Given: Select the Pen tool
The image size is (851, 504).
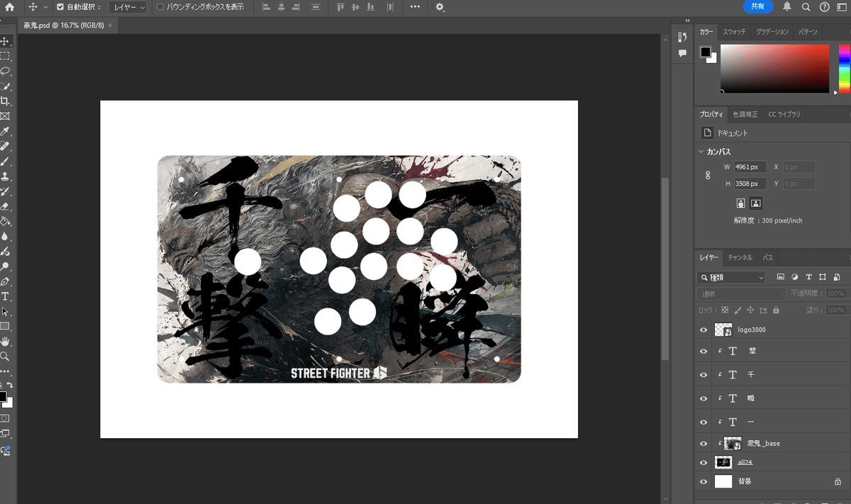Looking at the screenshot, I should point(5,282).
